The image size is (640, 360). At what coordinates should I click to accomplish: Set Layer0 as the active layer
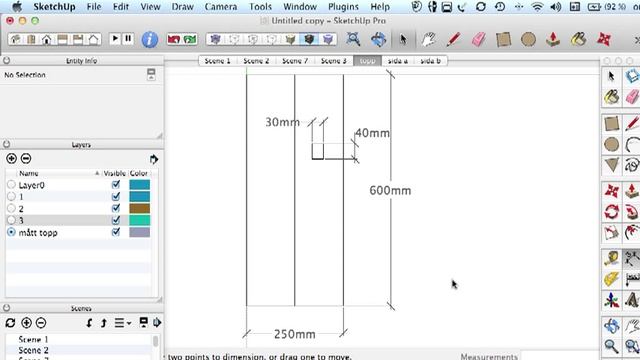point(11,184)
